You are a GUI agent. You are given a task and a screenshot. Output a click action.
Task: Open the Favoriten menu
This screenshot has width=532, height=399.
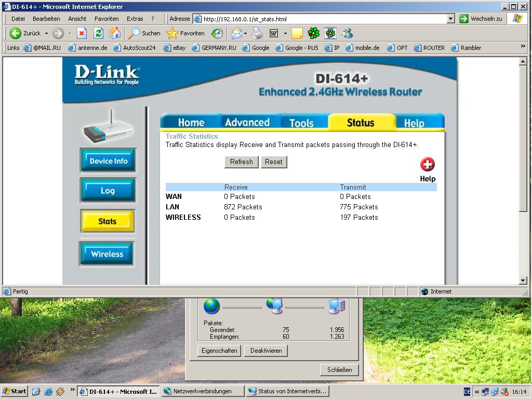[107, 19]
